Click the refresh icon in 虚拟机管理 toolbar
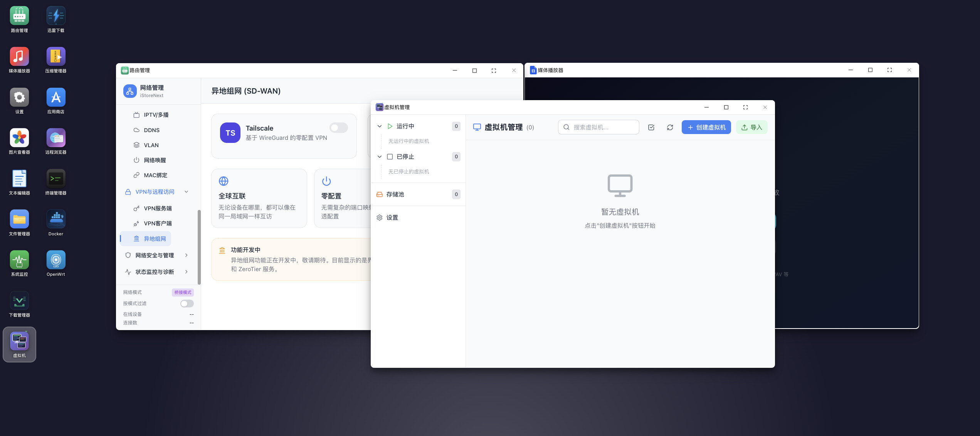The height and width of the screenshot is (436, 980). coord(670,127)
